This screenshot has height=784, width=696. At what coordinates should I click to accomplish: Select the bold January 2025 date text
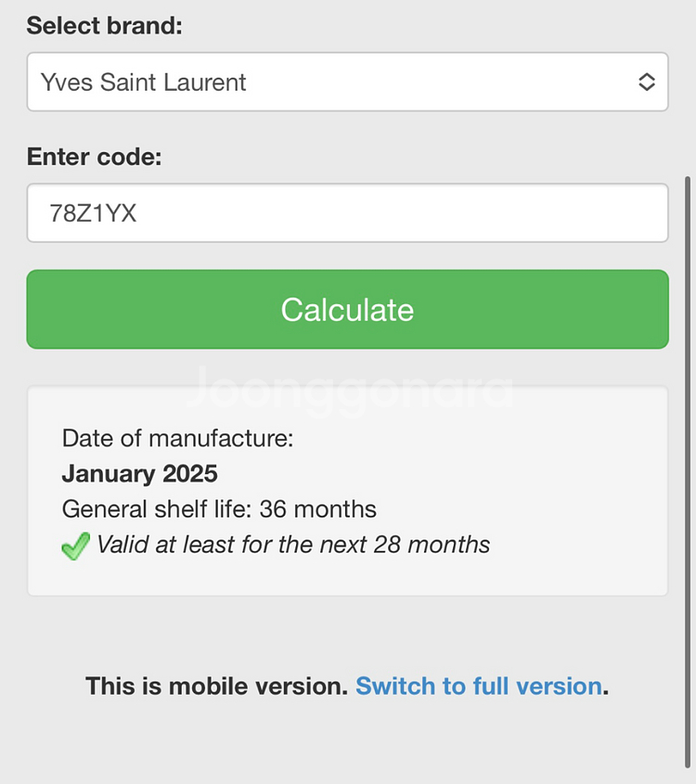pyautogui.click(x=139, y=474)
